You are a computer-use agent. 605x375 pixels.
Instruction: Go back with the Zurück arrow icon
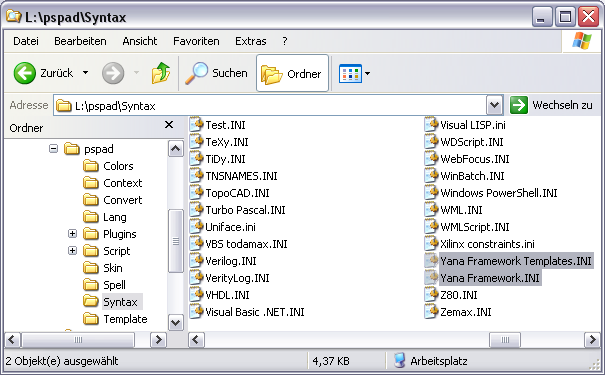[25, 73]
